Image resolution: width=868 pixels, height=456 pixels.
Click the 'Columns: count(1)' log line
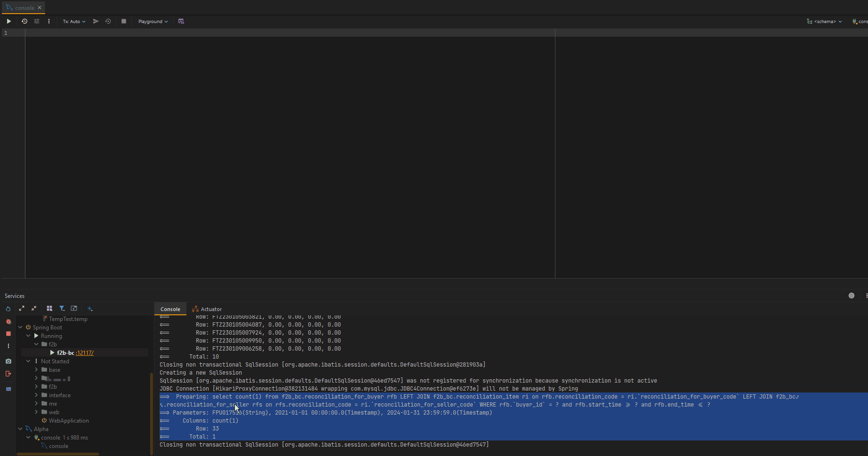210,421
